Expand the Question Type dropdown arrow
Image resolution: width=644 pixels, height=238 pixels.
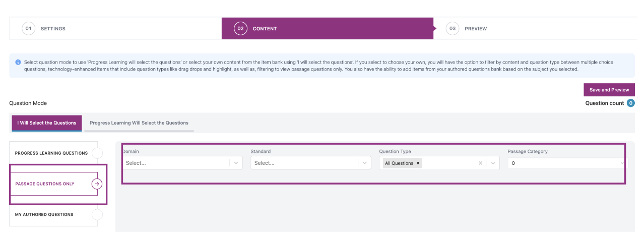(493, 163)
